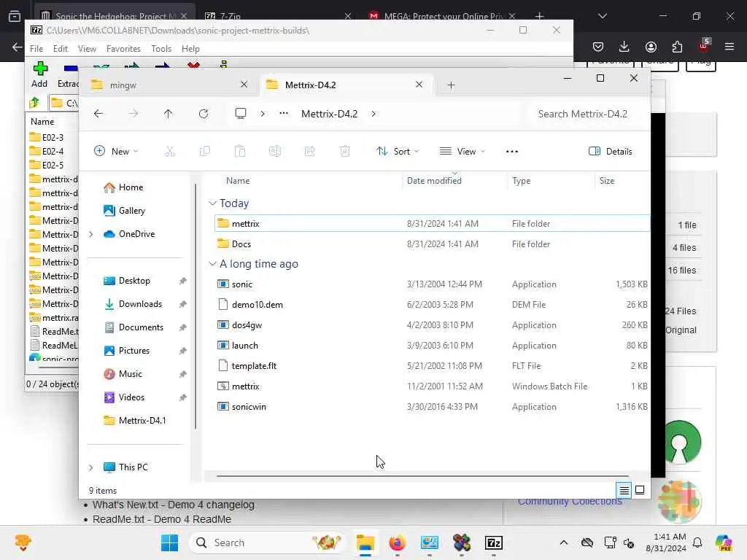The image size is (747, 560).
Task: Select the Docs folder
Action: (432, 244)
